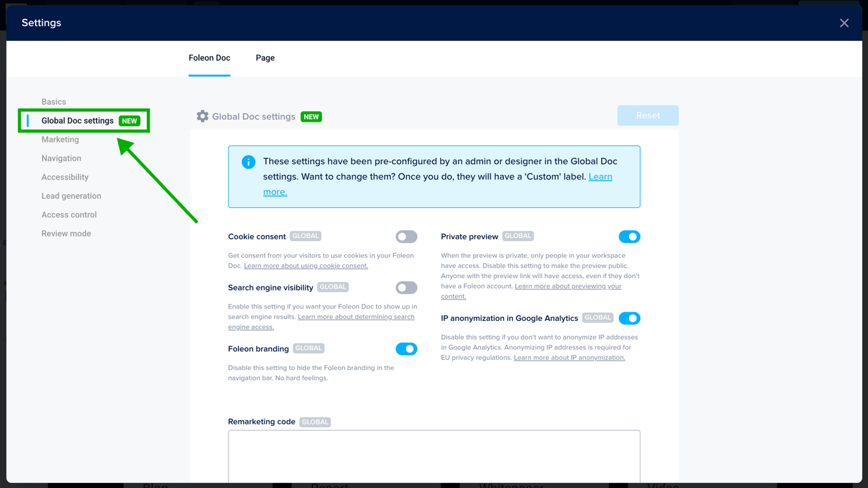Click the blue info icon in the notice banner
868x488 pixels.
click(x=248, y=162)
